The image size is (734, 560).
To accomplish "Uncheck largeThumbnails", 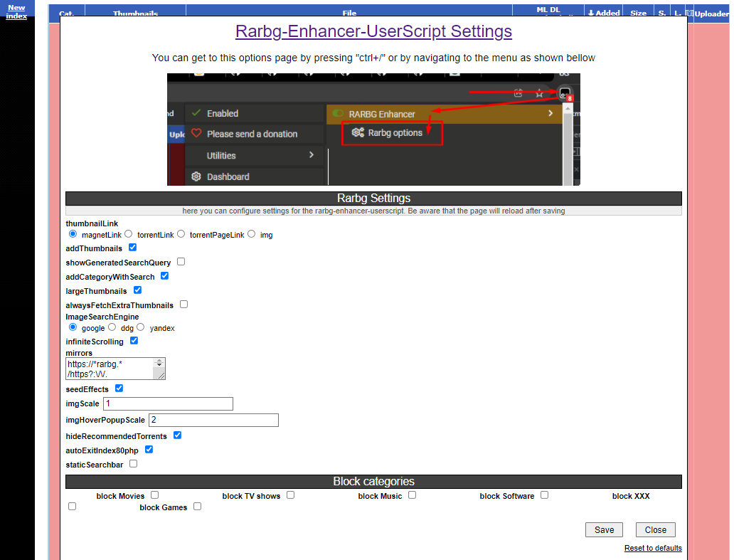I will [x=138, y=290].
